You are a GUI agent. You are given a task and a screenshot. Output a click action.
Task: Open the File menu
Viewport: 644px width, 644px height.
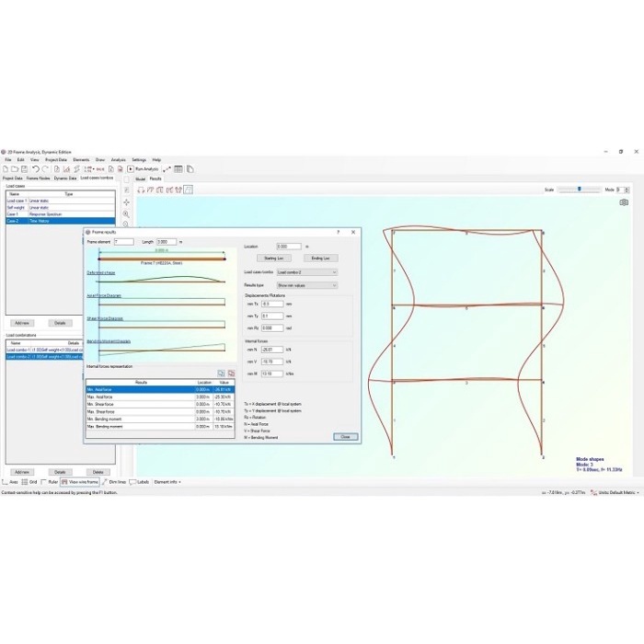pyautogui.click(x=7, y=160)
